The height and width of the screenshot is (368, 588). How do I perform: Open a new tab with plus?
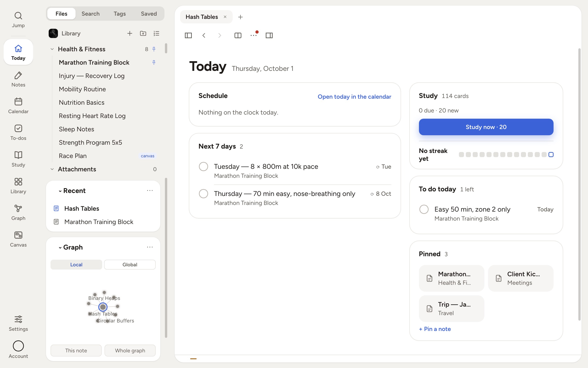click(x=240, y=17)
